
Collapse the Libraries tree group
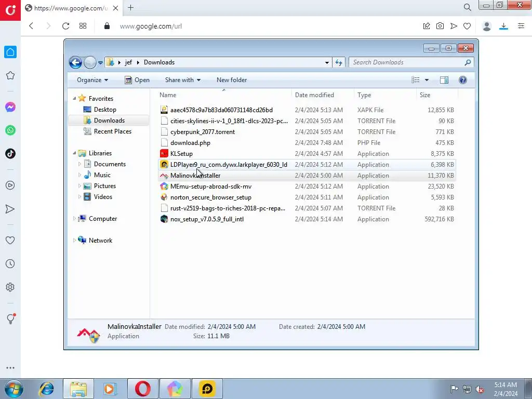click(74, 153)
